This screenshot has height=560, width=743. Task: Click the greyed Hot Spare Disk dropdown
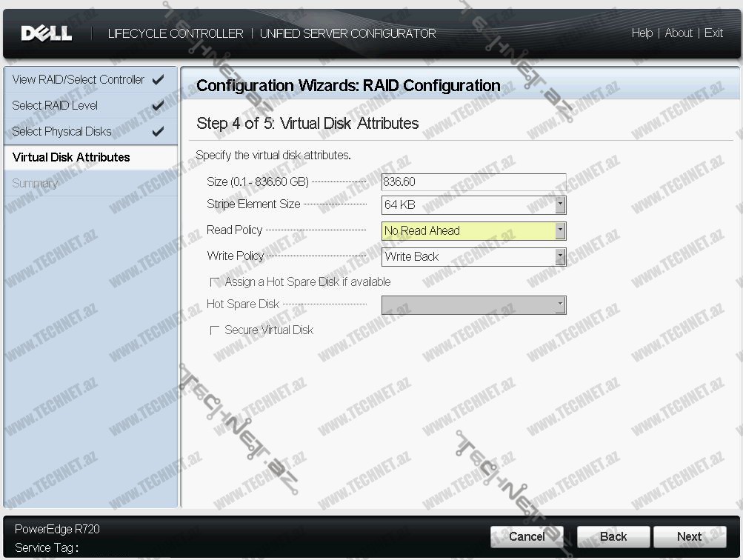(473, 305)
